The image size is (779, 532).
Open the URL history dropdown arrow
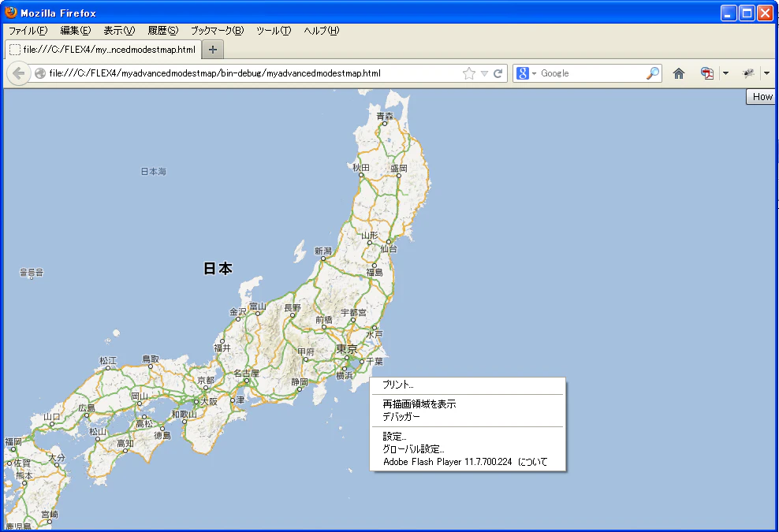484,73
